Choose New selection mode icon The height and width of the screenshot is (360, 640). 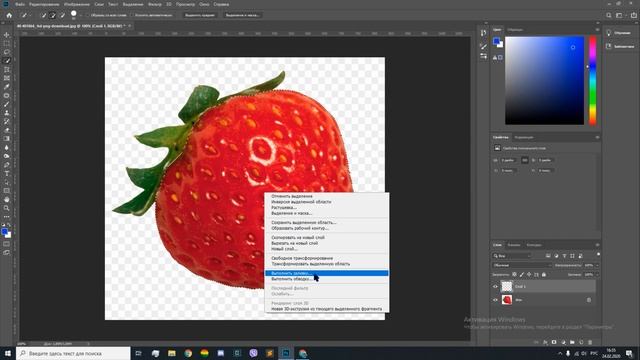tap(43, 15)
